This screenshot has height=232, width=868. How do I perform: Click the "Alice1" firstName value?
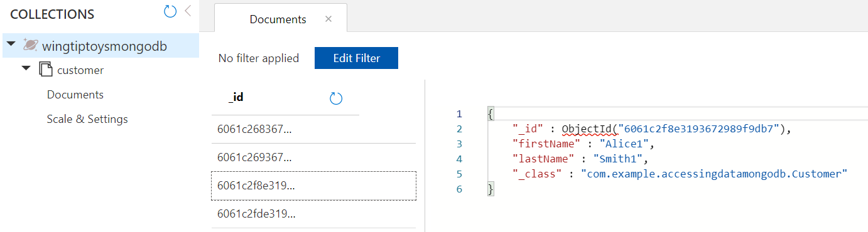624,144
